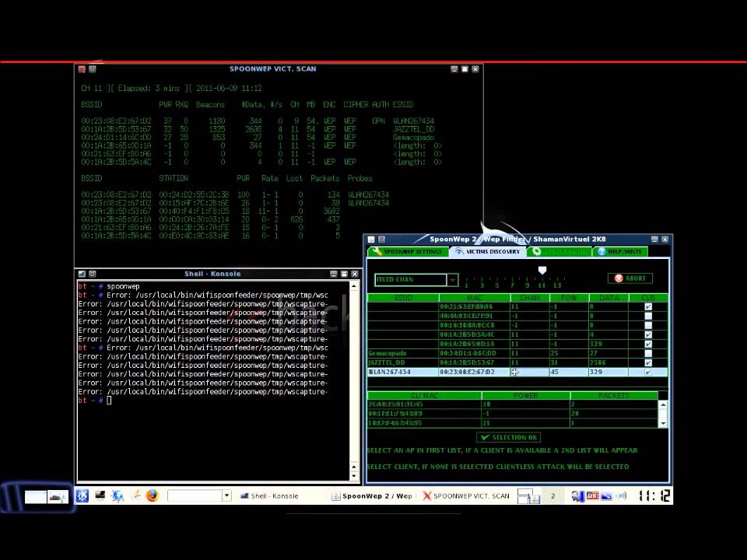Click sticky pin icon in SpoonWep 2 titlebar
This screenshot has width=747, height=560.
click(x=381, y=240)
